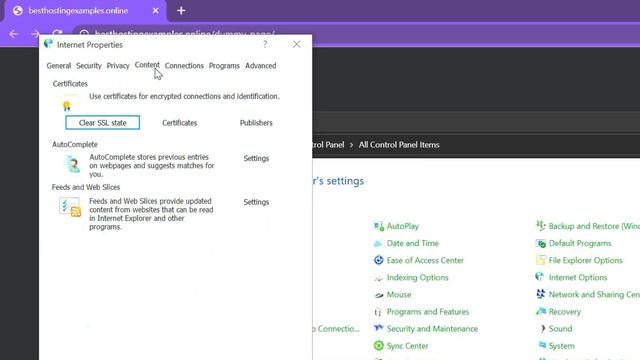Open the Certificates button
Image resolution: width=640 pixels, height=360 pixels.
pos(180,123)
